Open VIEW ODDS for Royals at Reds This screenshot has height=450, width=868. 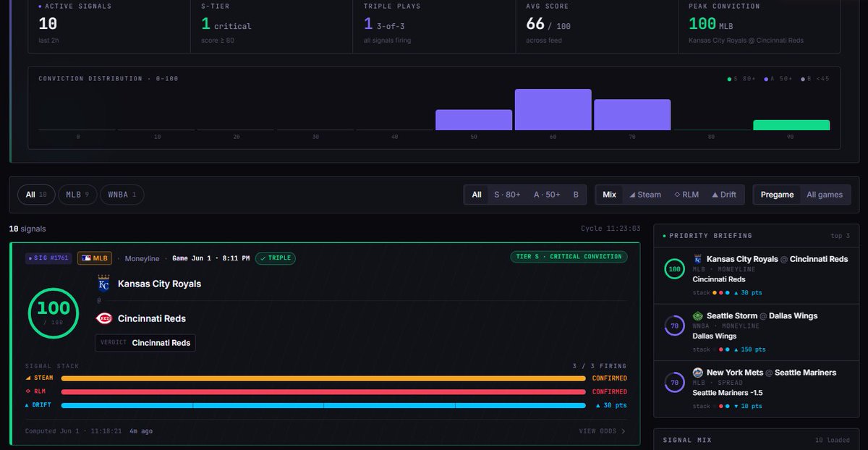602,431
